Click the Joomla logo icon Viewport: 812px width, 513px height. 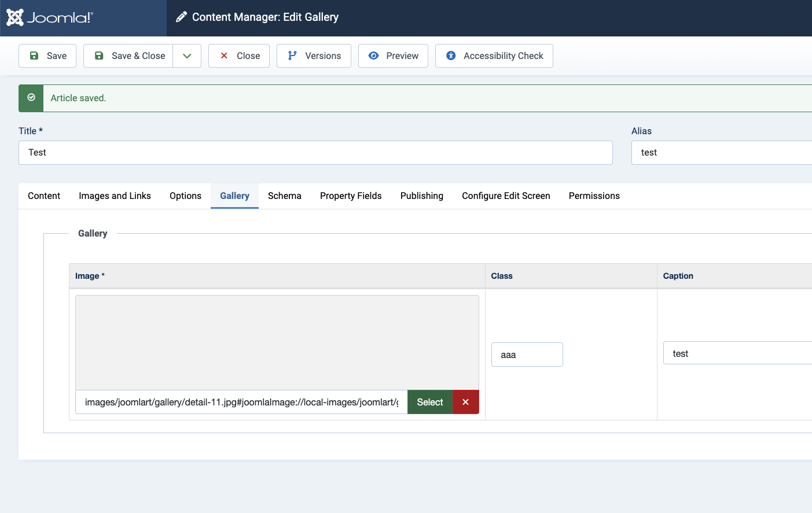pyautogui.click(x=16, y=17)
